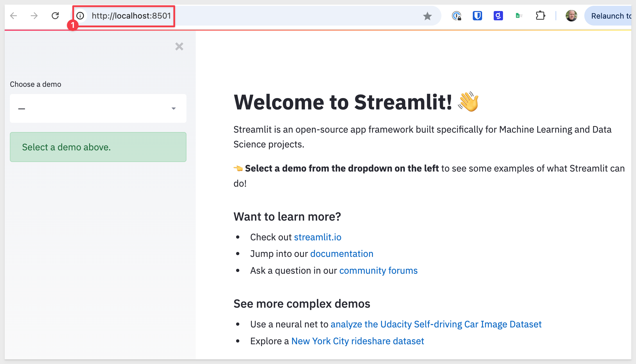The width and height of the screenshot is (636, 364).
Task: Bookmark this page with the star icon
Action: click(427, 16)
